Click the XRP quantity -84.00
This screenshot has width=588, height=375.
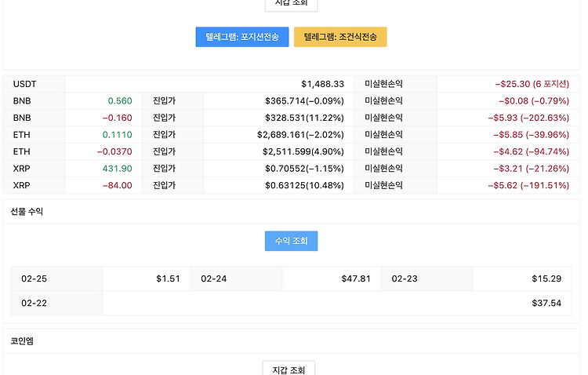[117, 185]
